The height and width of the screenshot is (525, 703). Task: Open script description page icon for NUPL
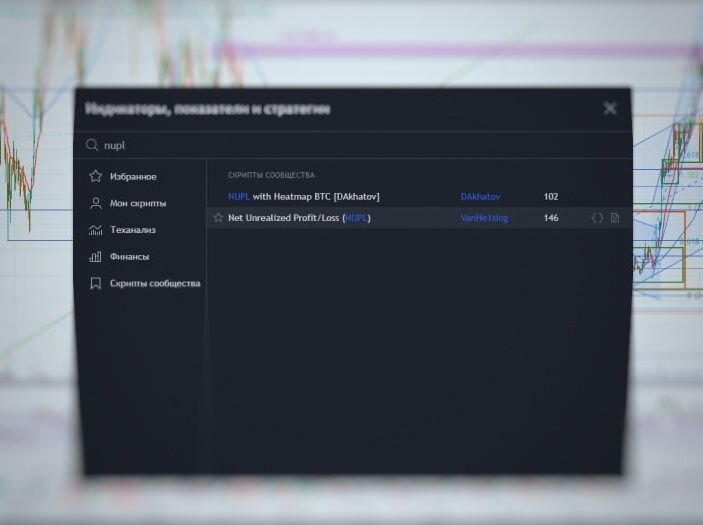(615, 218)
